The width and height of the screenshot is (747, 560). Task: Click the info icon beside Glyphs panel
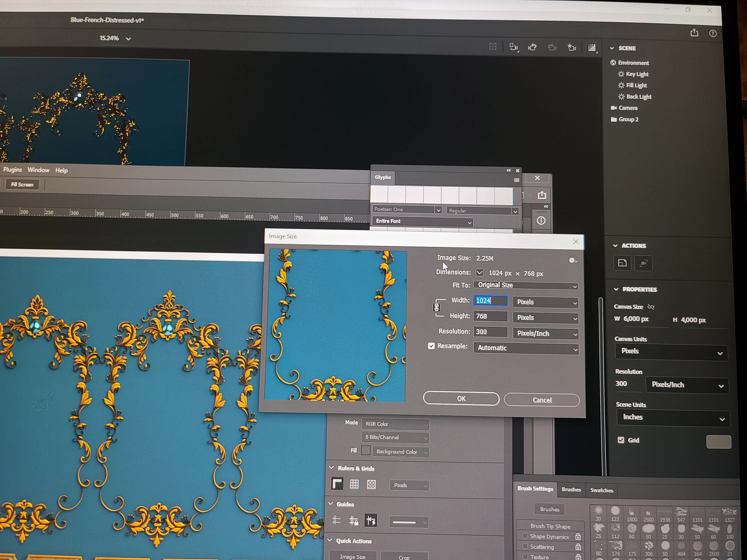pyautogui.click(x=541, y=221)
